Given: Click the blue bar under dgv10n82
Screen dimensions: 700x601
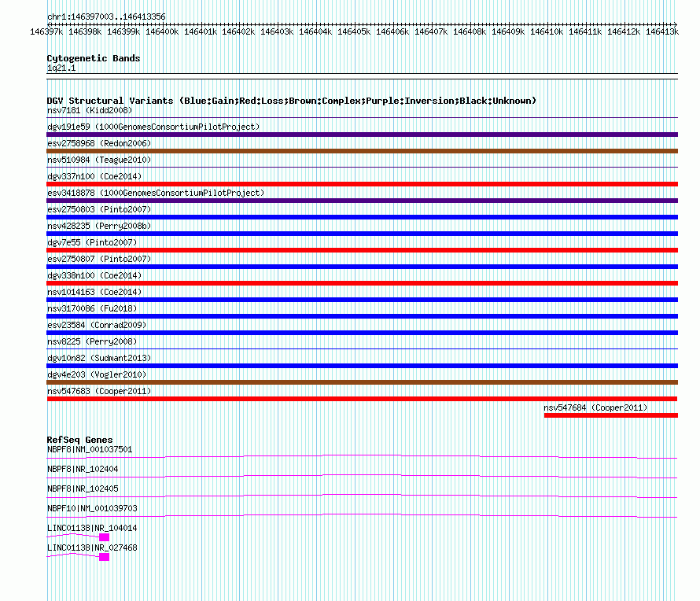Looking at the screenshot, I should pyautogui.click(x=362, y=366).
